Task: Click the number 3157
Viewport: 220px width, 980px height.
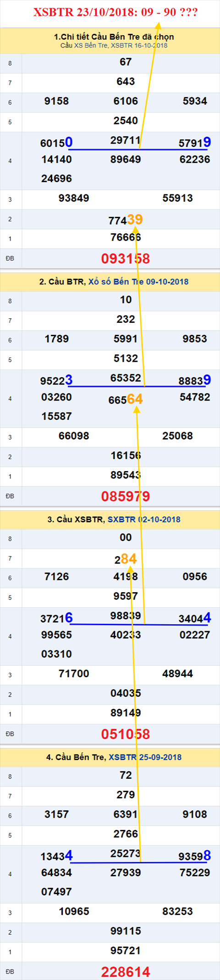Action: [56, 814]
